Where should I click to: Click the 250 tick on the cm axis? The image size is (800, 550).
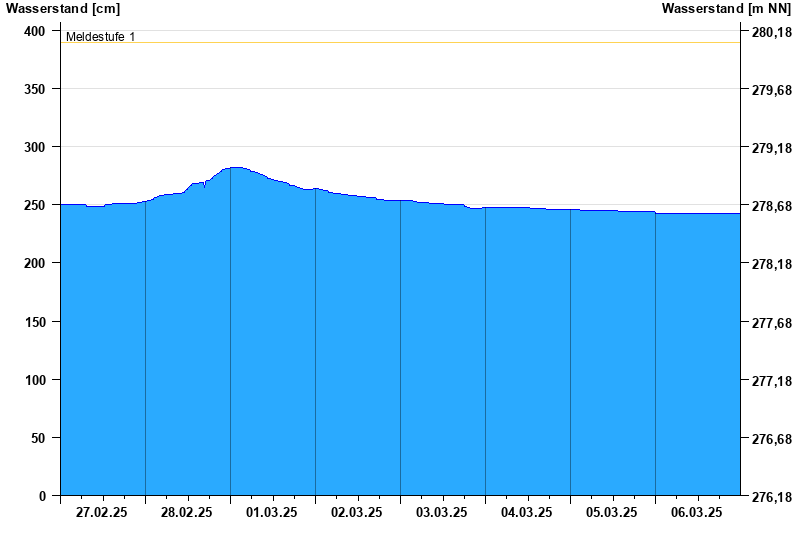tap(35, 205)
